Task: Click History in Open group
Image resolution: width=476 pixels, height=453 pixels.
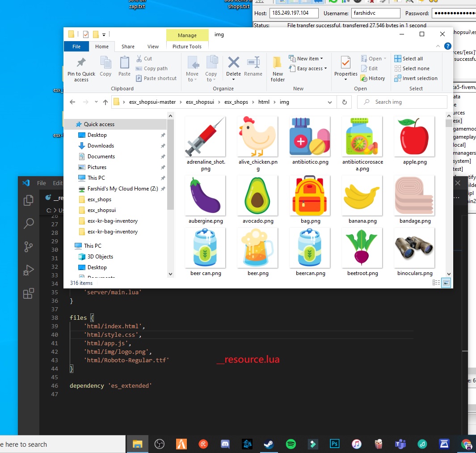Action: tap(373, 78)
